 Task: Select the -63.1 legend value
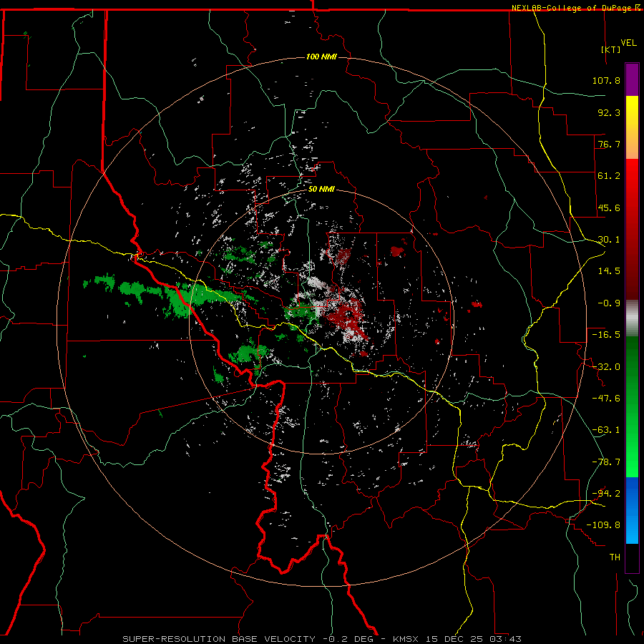click(606, 430)
